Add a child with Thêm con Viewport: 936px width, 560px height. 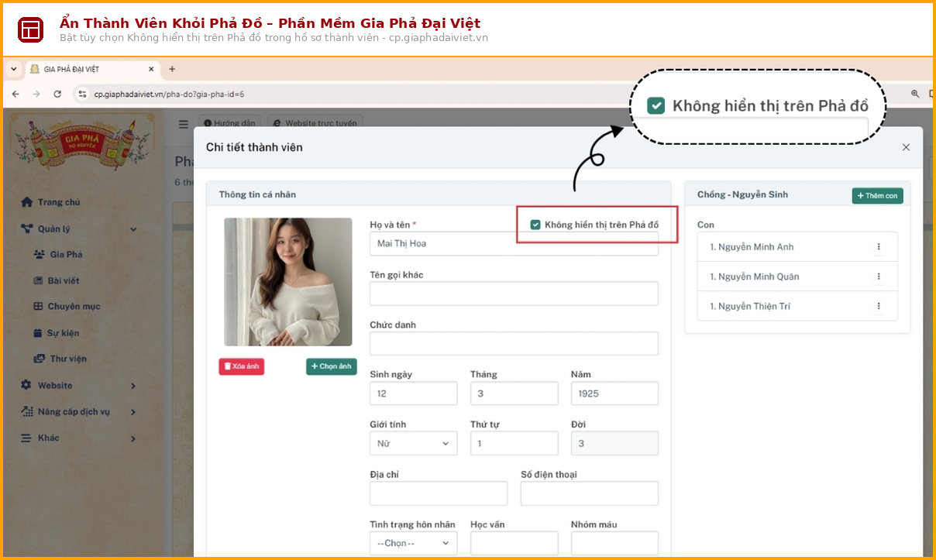pos(878,195)
